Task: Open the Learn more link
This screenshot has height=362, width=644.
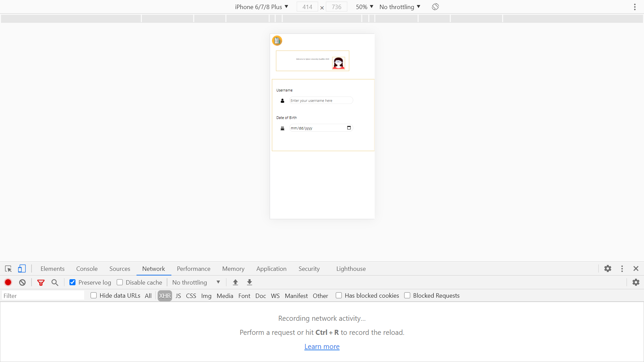Action: tap(322, 347)
